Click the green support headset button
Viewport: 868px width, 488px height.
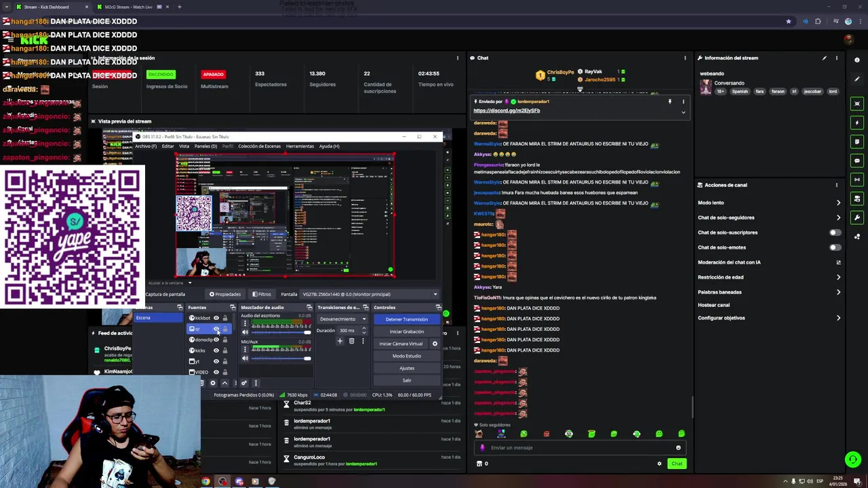click(x=853, y=460)
